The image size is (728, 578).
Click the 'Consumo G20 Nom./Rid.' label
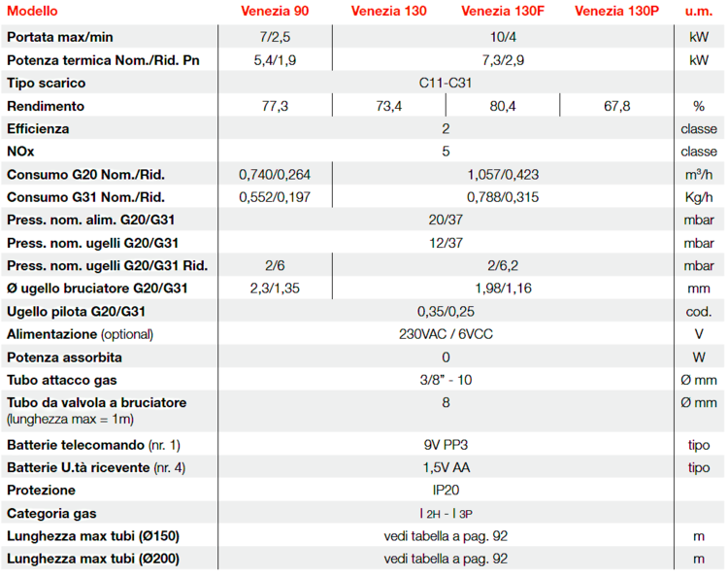point(85,175)
